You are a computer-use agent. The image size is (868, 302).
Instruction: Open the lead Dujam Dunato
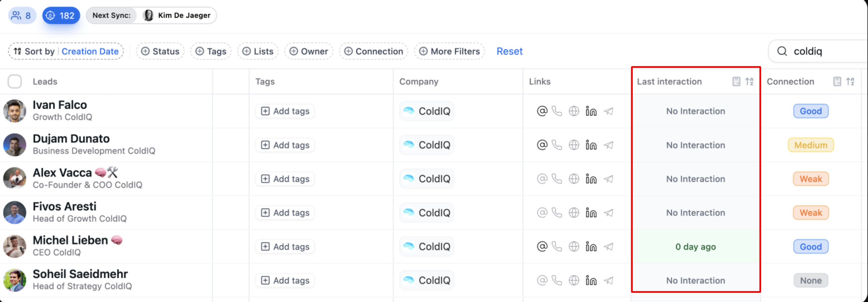[71, 138]
